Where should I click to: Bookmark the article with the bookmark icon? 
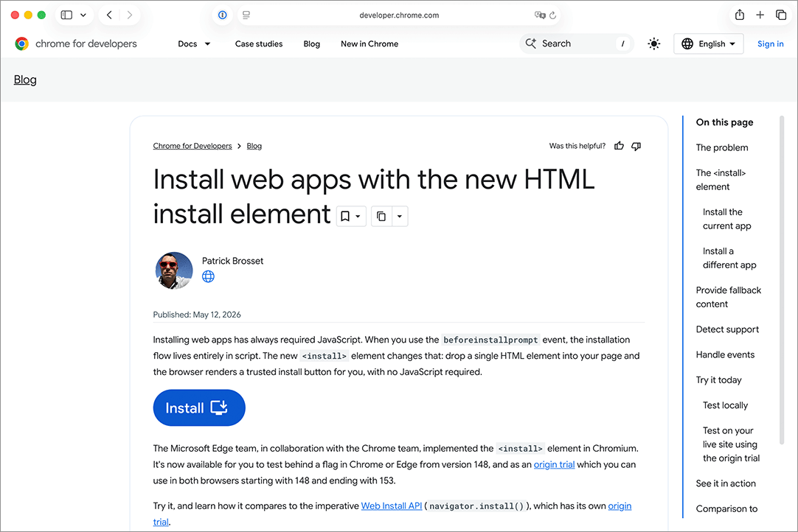click(x=345, y=216)
